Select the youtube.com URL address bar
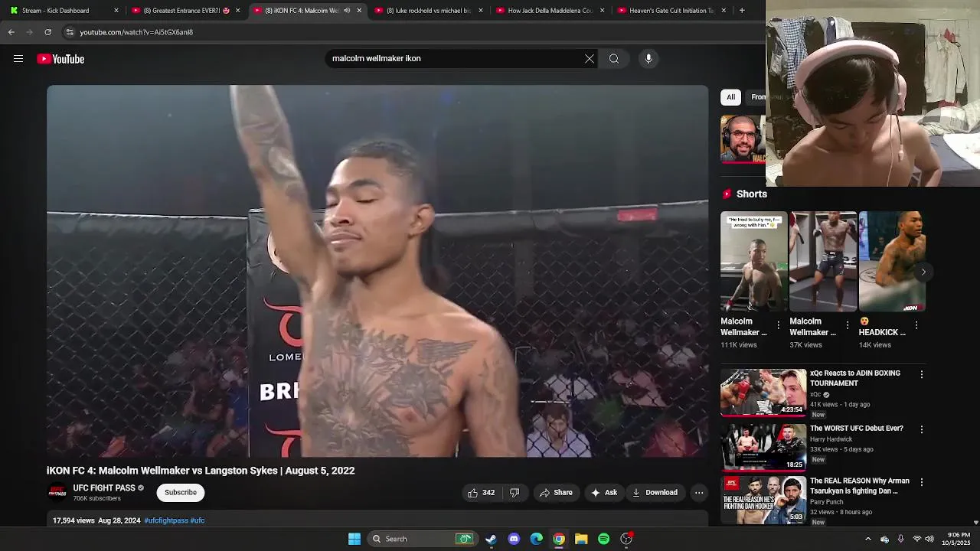The image size is (980, 551). [136, 32]
